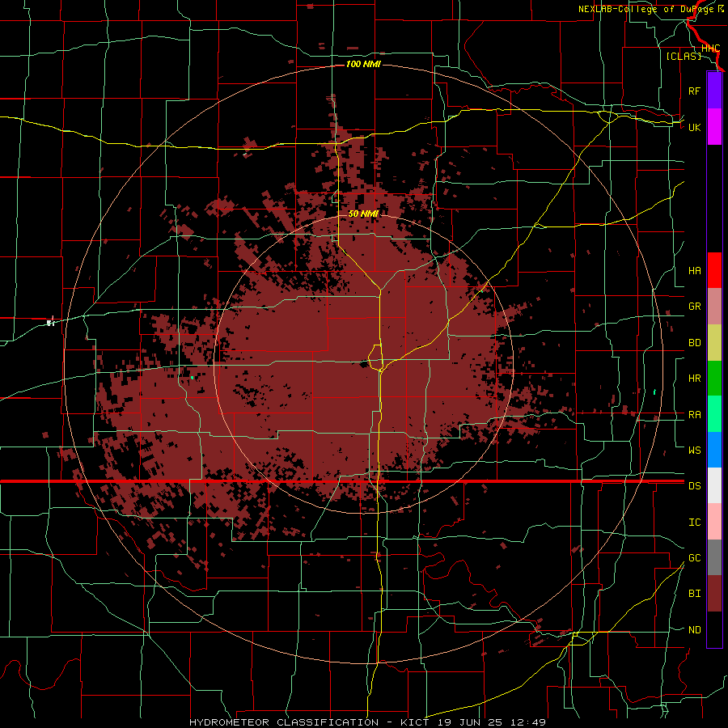Image resolution: width=728 pixels, height=728 pixels.
Task: Click the ND black legend swatch
Action: point(714,629)
